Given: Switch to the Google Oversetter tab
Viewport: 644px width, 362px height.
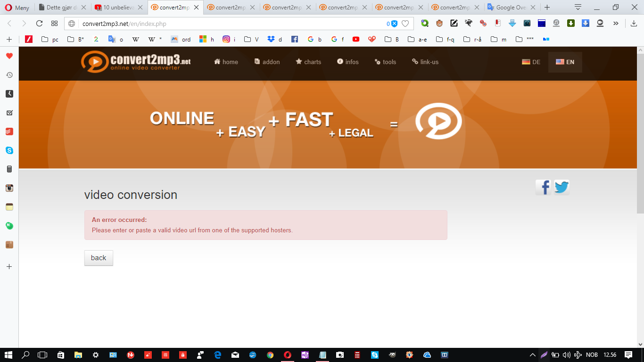Looking at the screenshot, I should 511,8.
